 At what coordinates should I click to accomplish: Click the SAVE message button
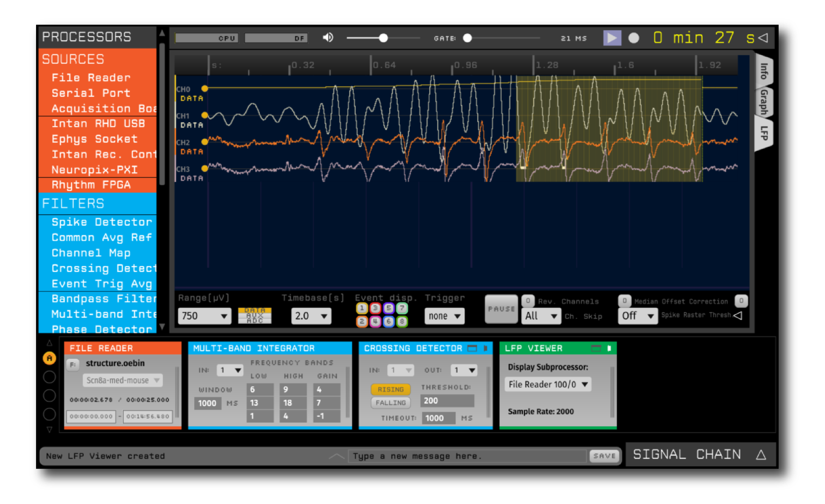(x=604, y=456)
